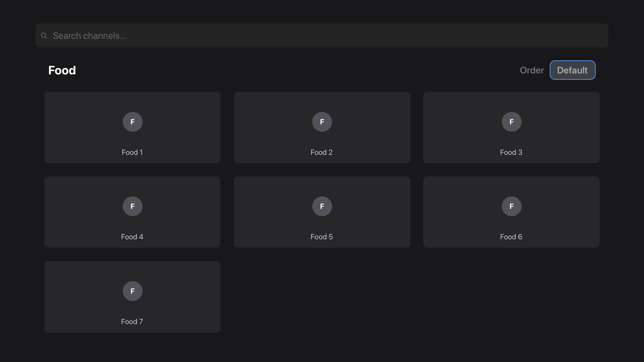Click the Food 6 channel avatar icon

click(511, 206)
